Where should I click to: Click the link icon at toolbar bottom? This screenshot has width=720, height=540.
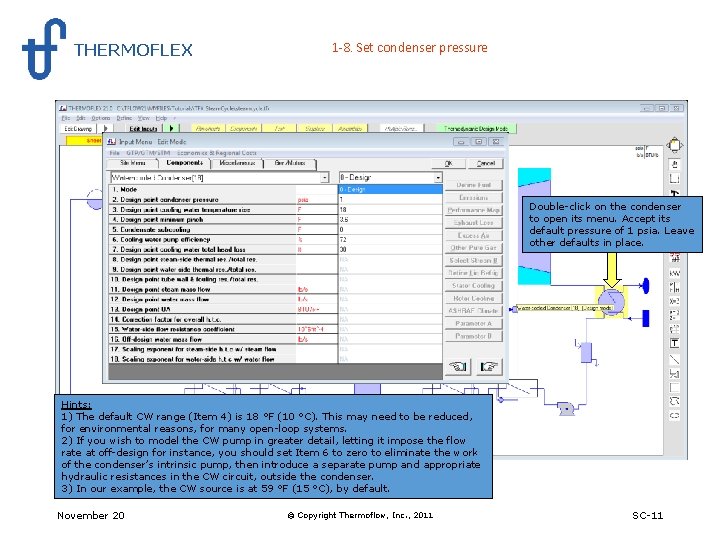click(x=674, y=416)
